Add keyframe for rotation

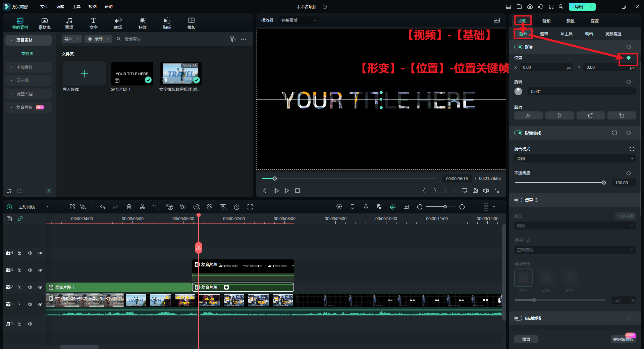pos(629,82)
